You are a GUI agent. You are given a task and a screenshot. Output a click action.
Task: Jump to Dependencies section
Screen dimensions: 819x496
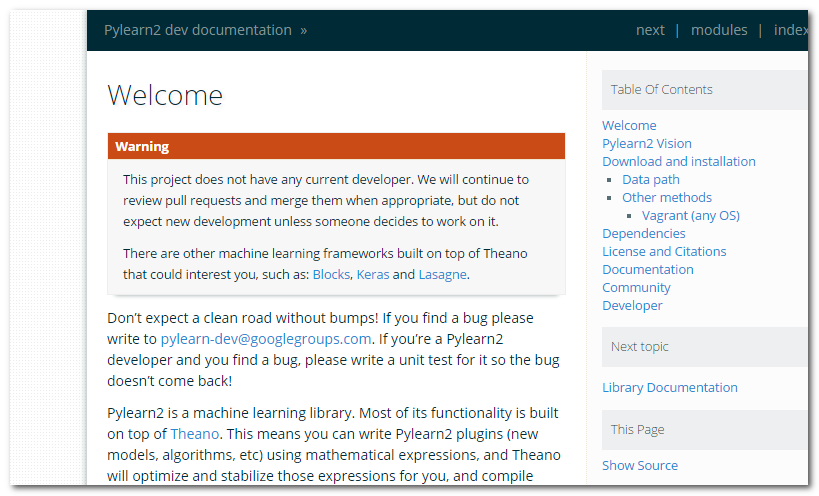pos(644,234)
